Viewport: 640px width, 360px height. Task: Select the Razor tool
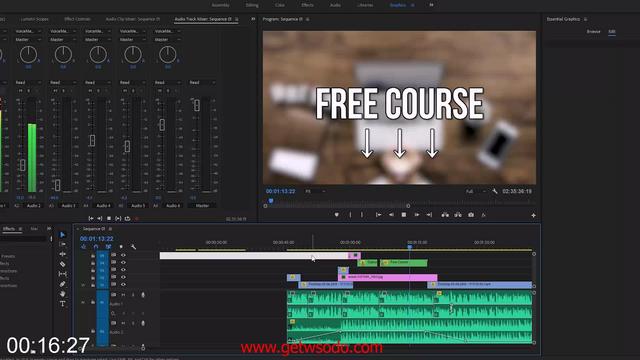(62, 264)
